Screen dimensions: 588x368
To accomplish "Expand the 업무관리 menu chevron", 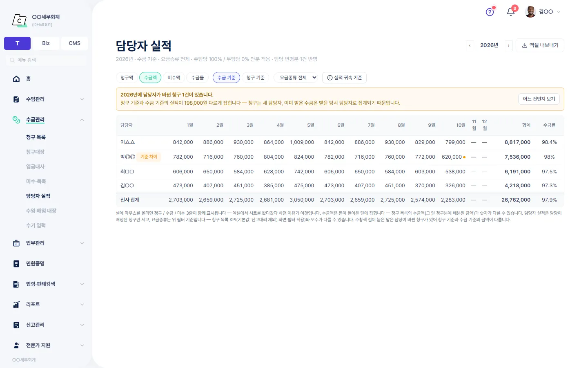I will [x=82, y=243].
